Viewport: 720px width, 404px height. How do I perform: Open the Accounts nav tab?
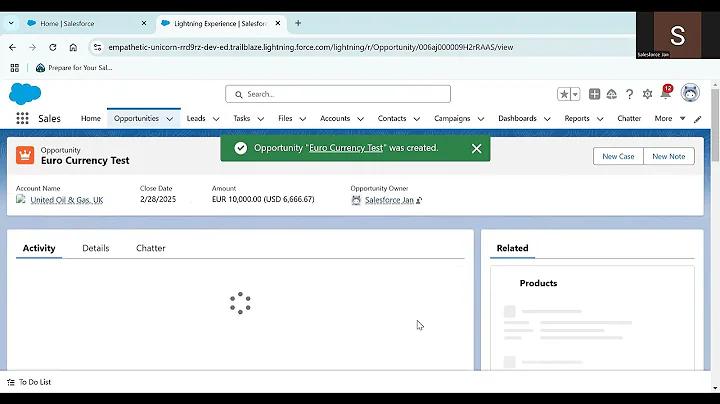(335, 118)
